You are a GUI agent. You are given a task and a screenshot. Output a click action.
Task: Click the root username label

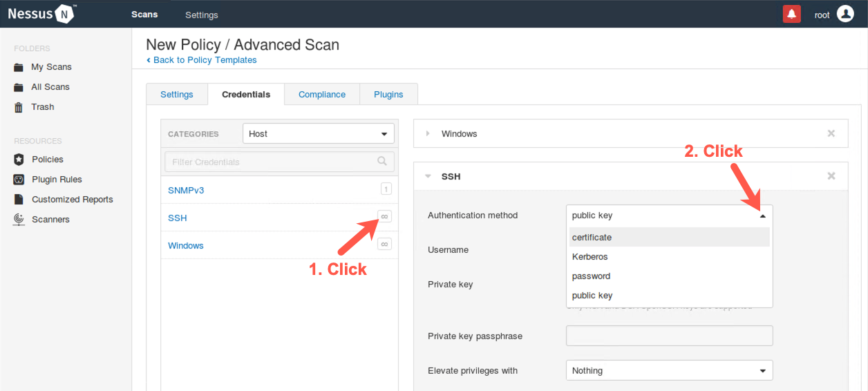click(x=822, y=15)
